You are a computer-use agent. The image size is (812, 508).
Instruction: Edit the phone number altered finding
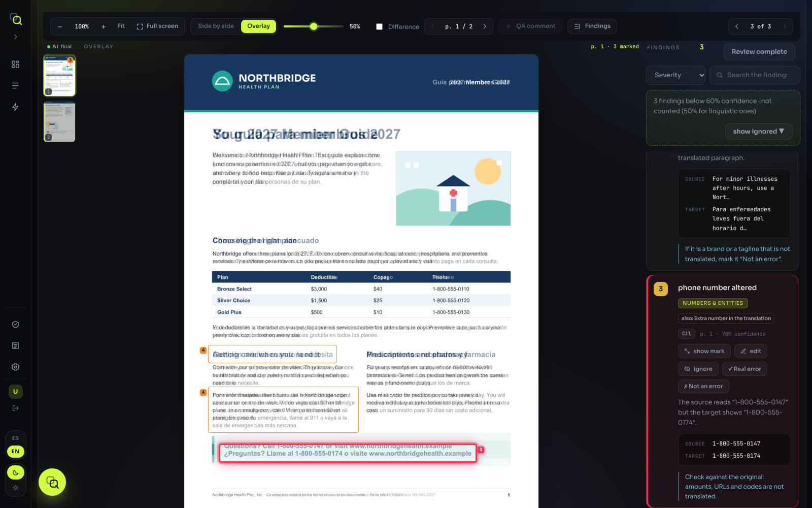(751, 351)
